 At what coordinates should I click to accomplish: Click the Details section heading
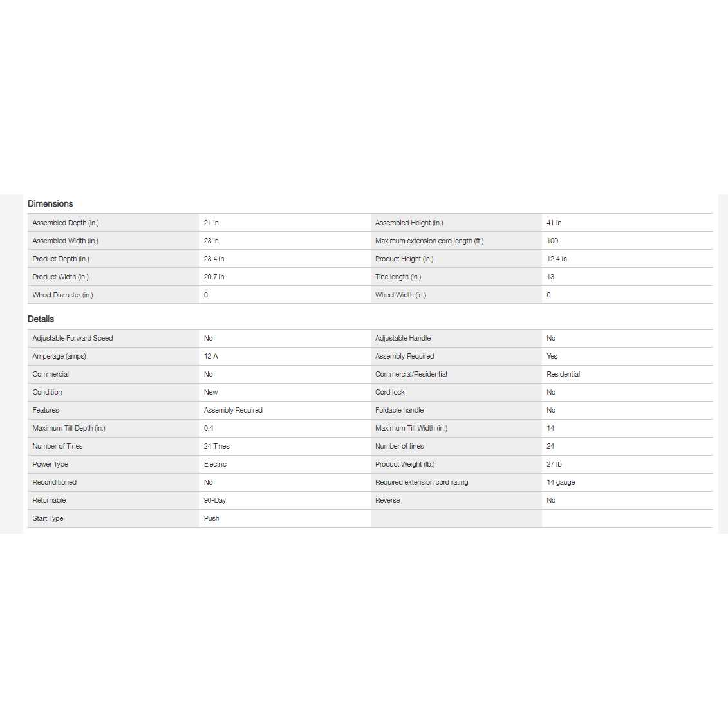pyautogui.click(x=41, y=319)
